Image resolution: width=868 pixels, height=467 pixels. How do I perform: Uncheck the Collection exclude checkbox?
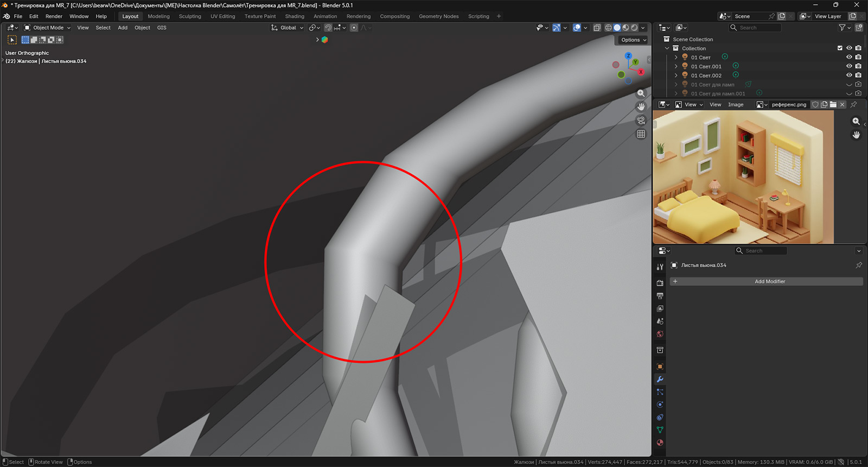point(840,48)
